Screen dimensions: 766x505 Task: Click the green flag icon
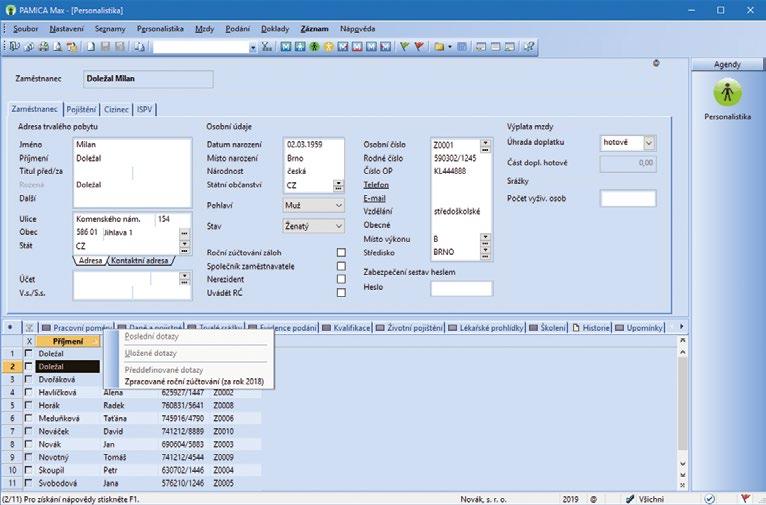[x=404, y=46]
